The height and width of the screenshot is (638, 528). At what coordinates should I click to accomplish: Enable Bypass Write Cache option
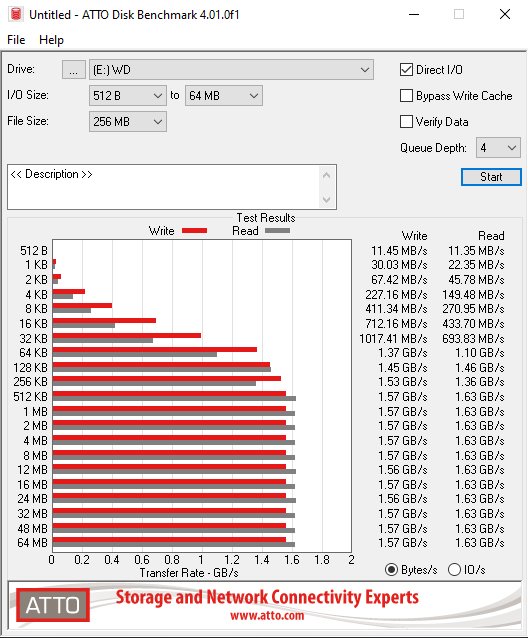[406, 96]
